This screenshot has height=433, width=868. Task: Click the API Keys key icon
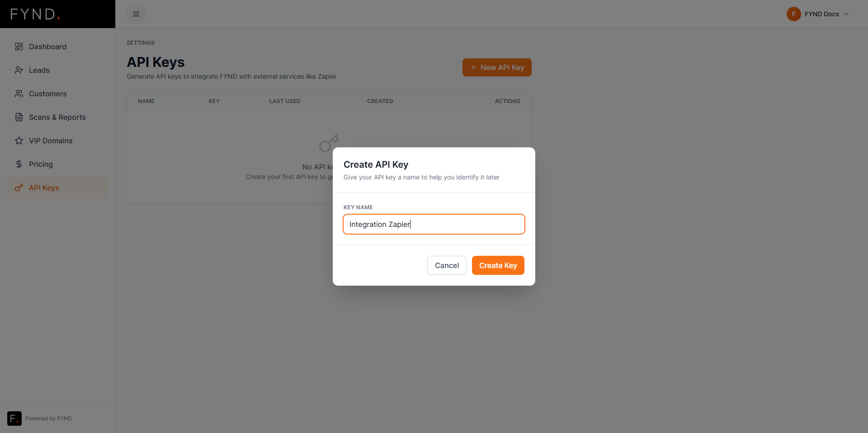coord(19,188)
